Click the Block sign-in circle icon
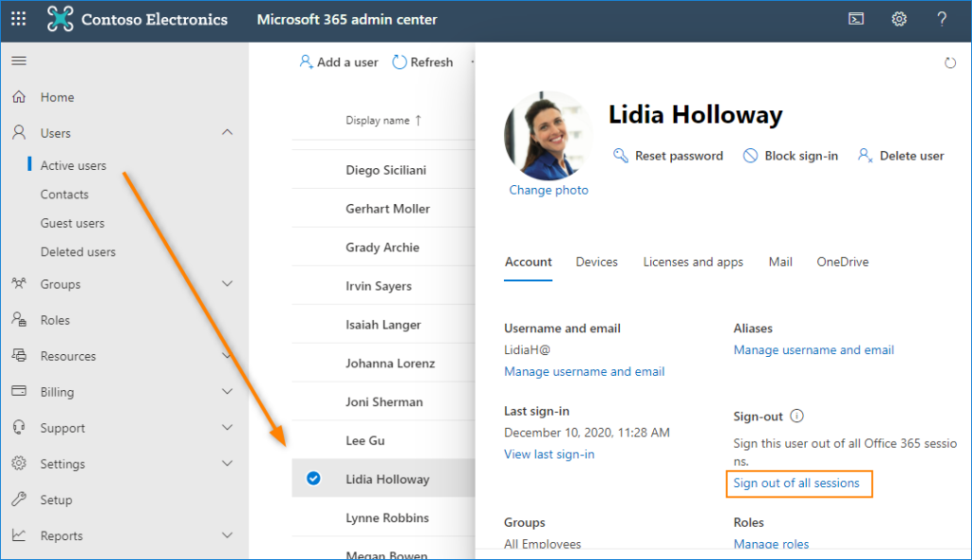The height and width of the screenshot is (560, 972). click(750, 156)
